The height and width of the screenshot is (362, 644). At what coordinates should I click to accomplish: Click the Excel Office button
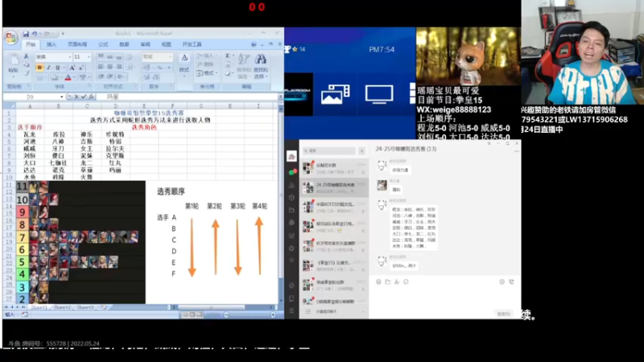(x=11, y=38)
